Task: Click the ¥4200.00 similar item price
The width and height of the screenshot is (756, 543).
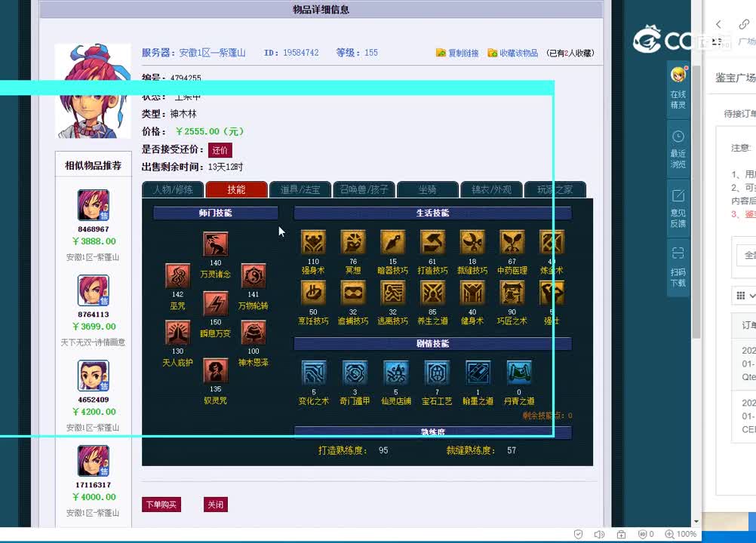Action: (94, 412)
